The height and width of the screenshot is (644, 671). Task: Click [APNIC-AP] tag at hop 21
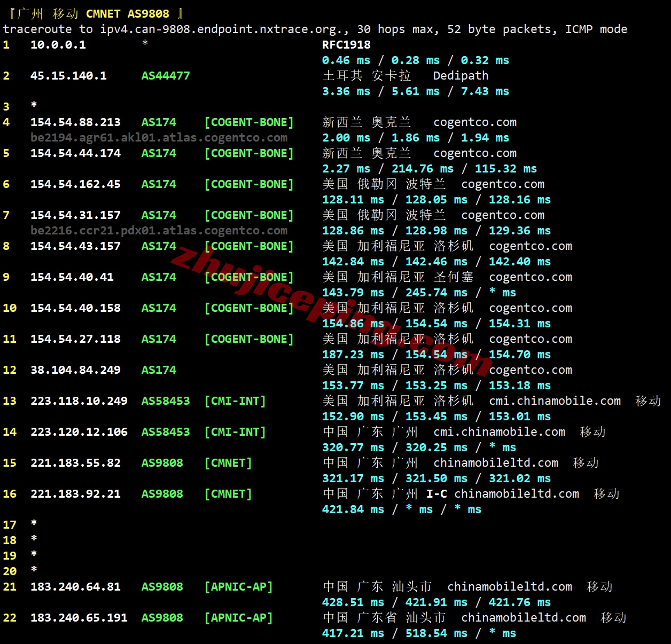click(239, 587)
